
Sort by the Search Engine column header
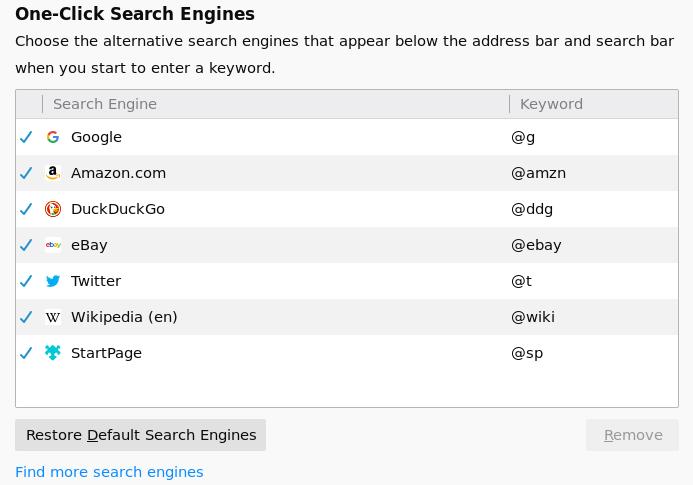tap(105, 104)
